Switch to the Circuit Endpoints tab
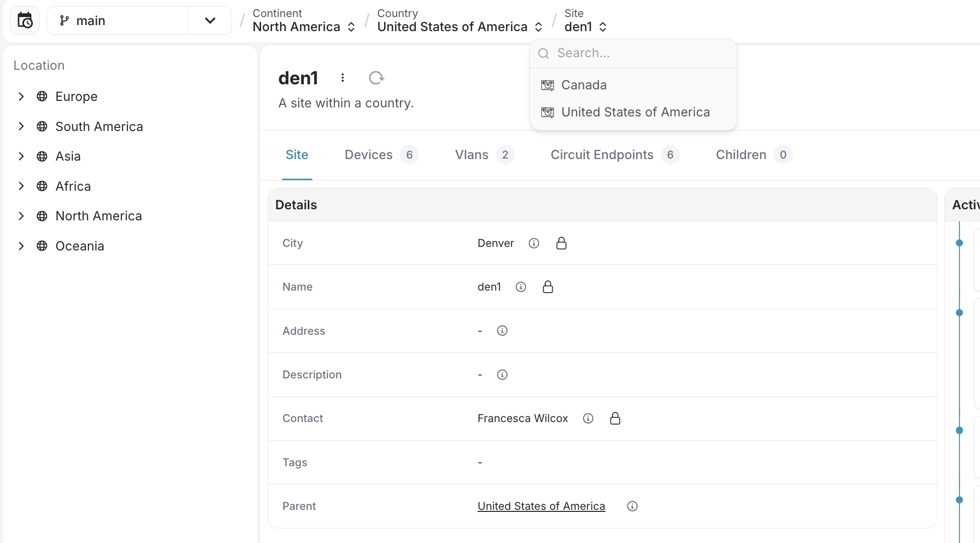This screenshot has height=543, width=980. pos(601,155)
